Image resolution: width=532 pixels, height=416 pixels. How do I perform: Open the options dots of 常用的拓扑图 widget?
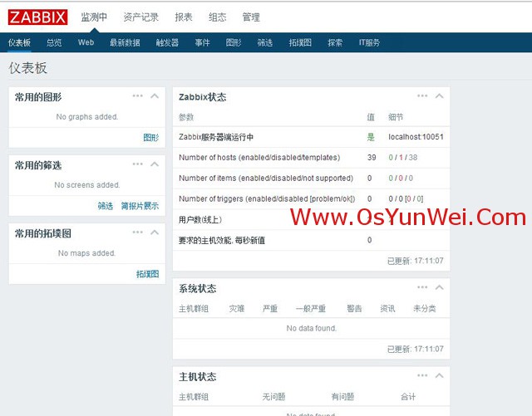pos(138,232)
